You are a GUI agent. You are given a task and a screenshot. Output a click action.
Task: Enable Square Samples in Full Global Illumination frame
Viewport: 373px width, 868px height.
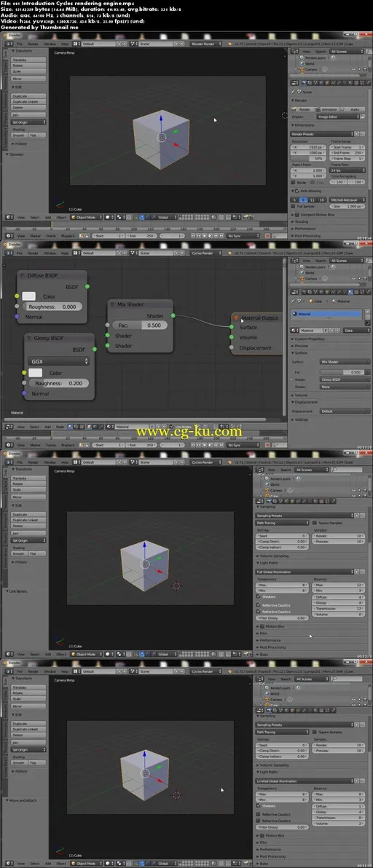314,523
